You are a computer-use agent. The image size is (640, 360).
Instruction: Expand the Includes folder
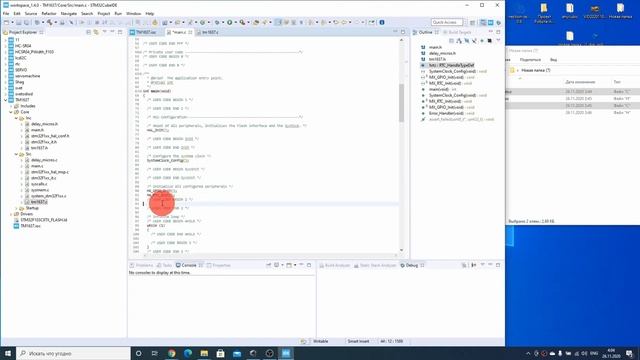(x=11, y=106)
